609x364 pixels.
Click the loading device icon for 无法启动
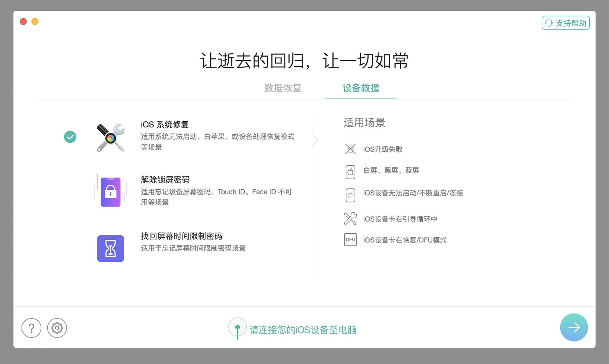pyautogui.click(x=350, y=195)
